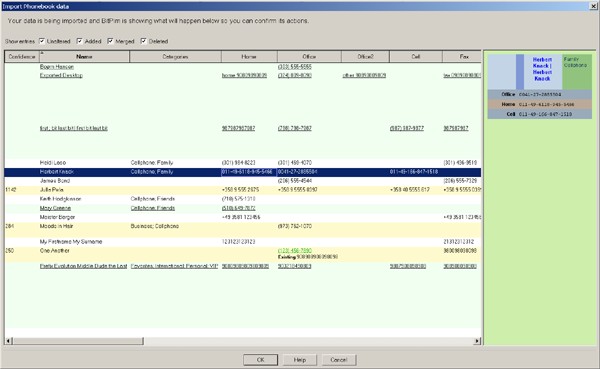Toggle the Deleted entries checkbox
This screenshot has height=369, width=600.
143,41
